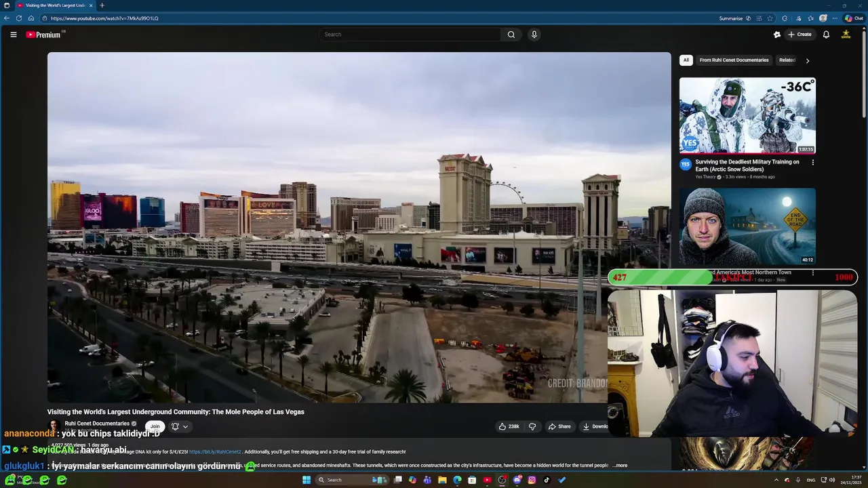Download the video
This screenshot has height=488, width=868.
[x=595, y=426]
